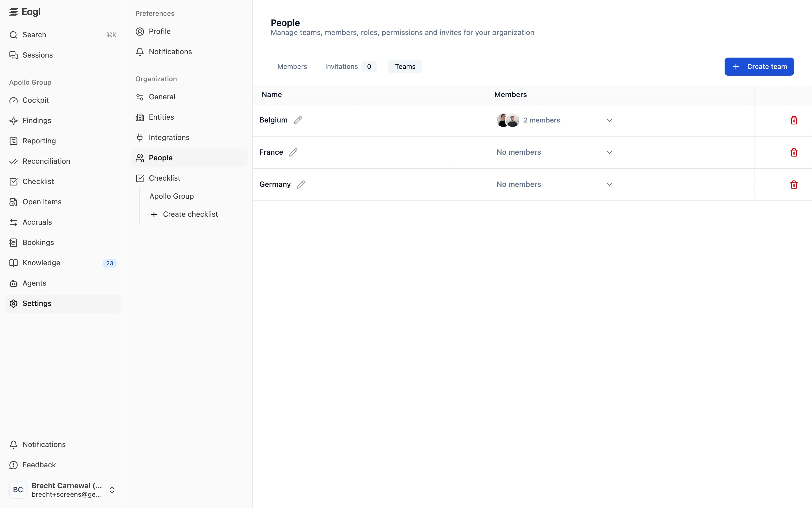Navigate to Accruals in the sidebar

pyautogui.click(x=63, y=222)
